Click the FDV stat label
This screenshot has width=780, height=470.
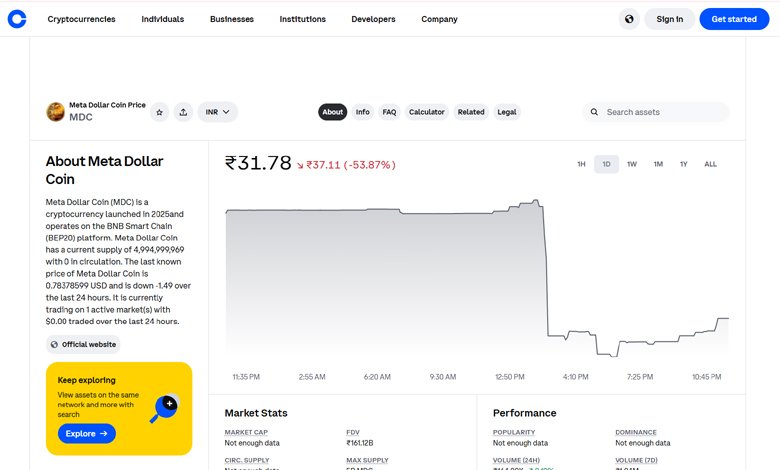353,432
